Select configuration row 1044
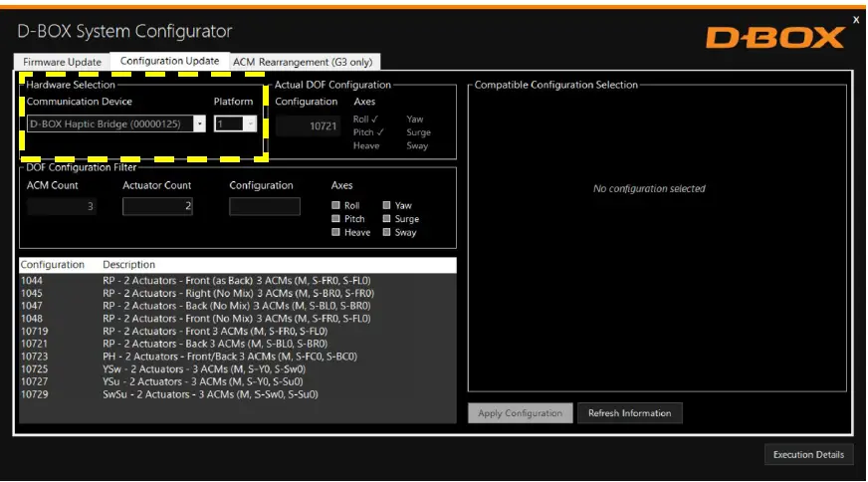Image resolution: width=868 pixels, height=482 pixels. [x=238, y=280]
